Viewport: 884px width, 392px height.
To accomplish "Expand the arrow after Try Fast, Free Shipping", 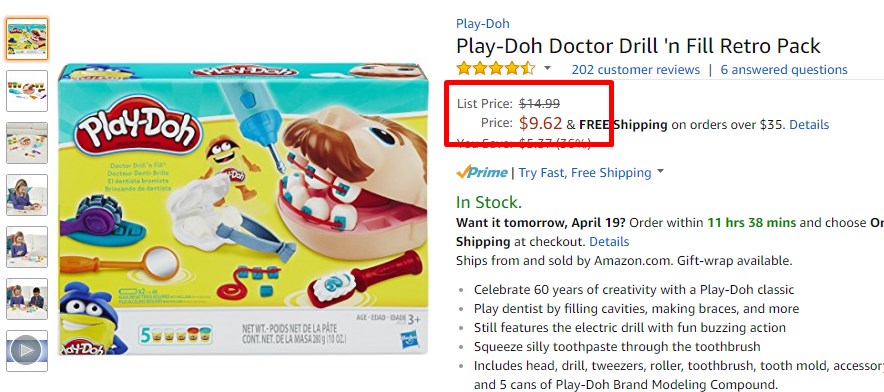I will [x=660, y=171].
